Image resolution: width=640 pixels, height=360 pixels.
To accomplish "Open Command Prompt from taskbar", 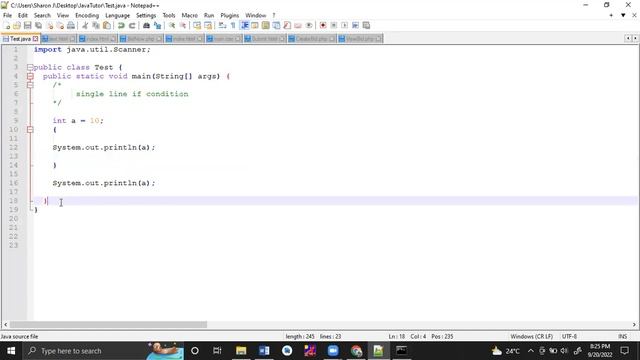I will point(401,351).
